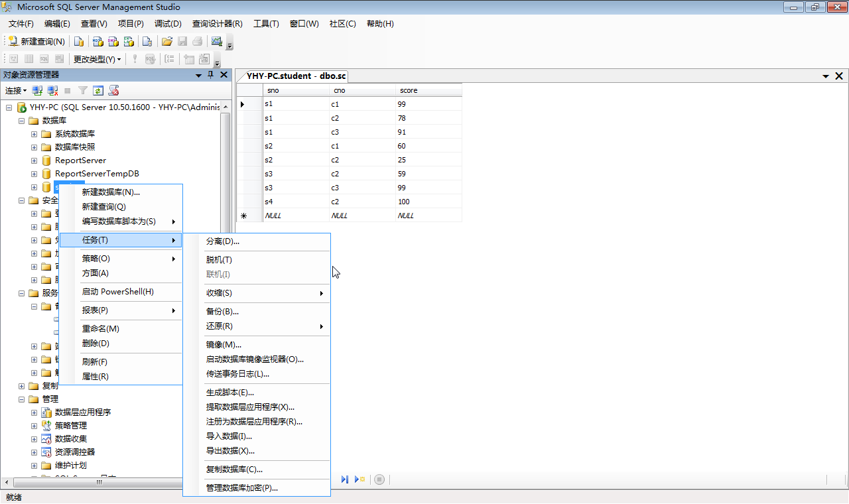Expand the ReportServerTempDB database node
The width and height of the screenshot is (849, 504).
(x=34, y=174)
